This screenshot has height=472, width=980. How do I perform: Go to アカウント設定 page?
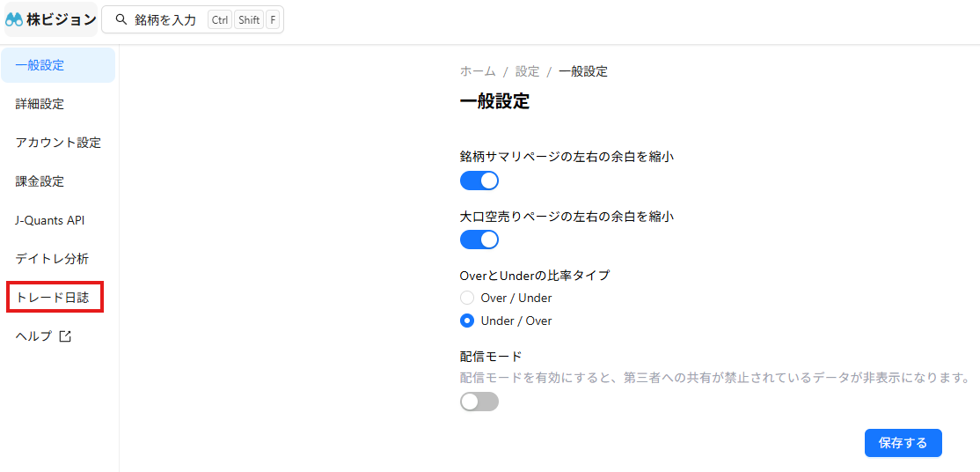tap(58, 143)
